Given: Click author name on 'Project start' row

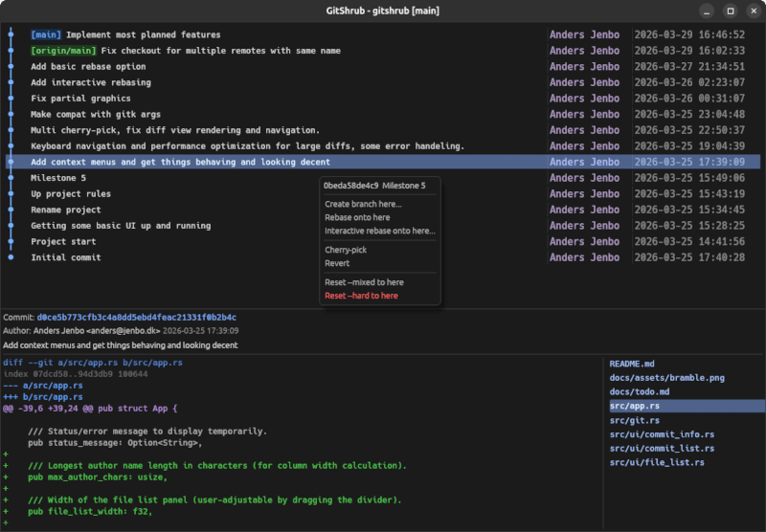Looking at the screenshot, I should tap(584, 241).
